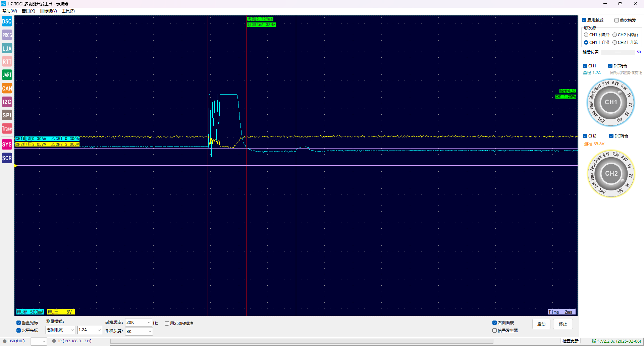Open the RTT viewer module
Image resolution: width=644 pixels, height=346 pixels.
7,62
